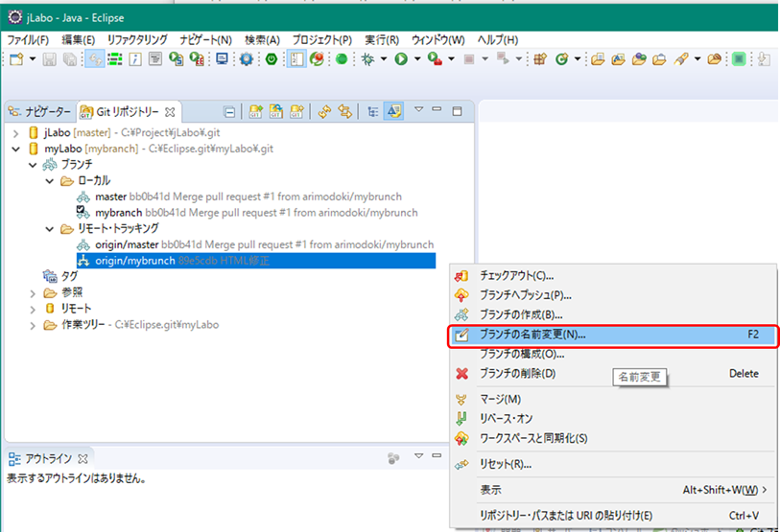Screen dimensions: 780x532
Task: Open the Git Repositories view menu triangle
Action: click(x=419, y=109)
